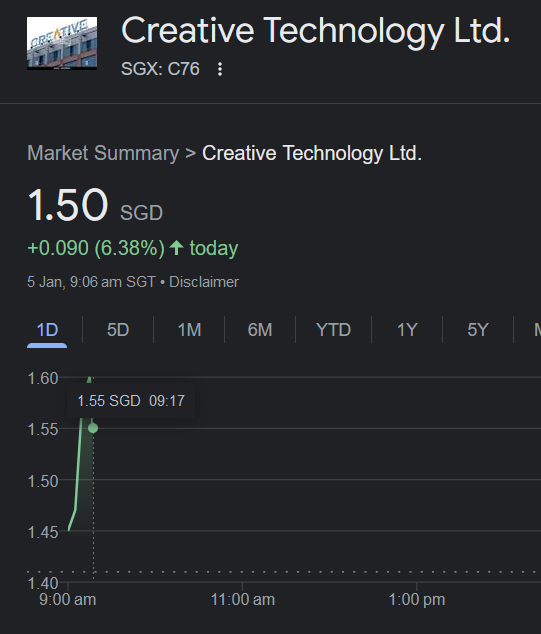View the 1Y price history

[x=407, y=330]
